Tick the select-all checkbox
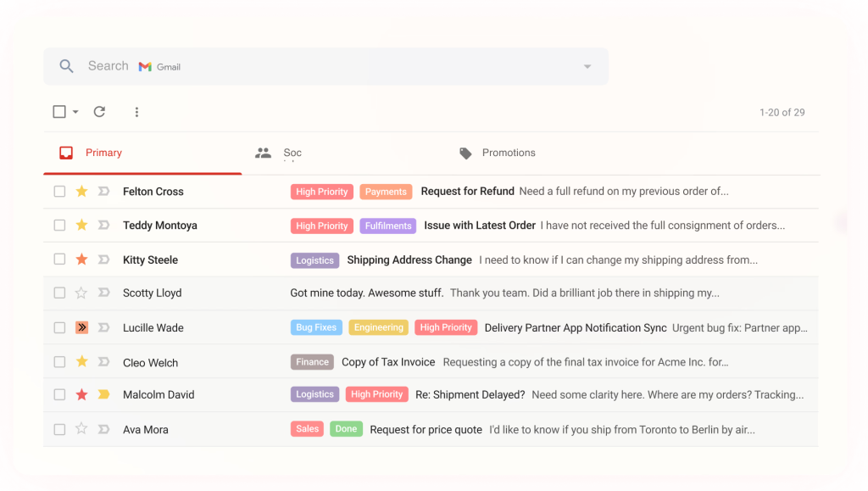 click(59, 112)
